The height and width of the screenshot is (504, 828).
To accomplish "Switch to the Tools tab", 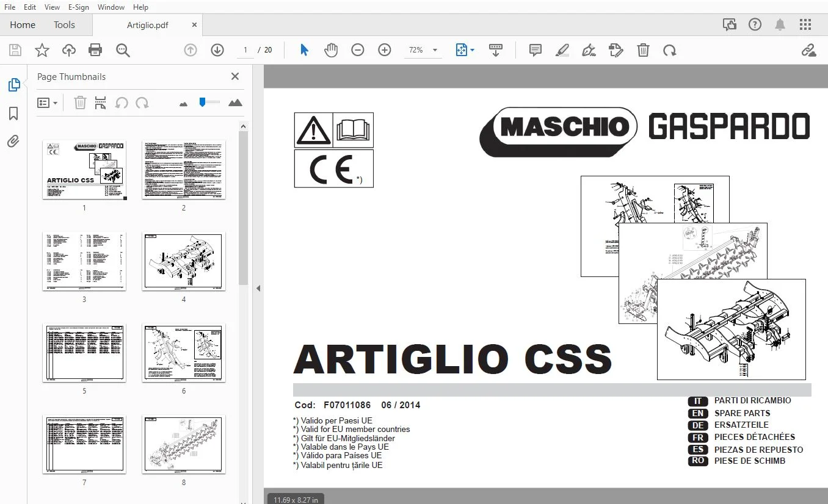I will coord(64,25).
